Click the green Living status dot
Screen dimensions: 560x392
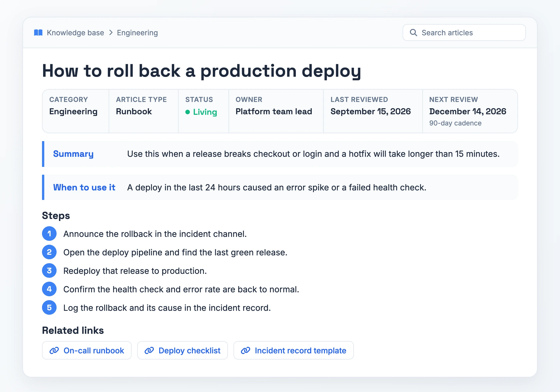coord(188,112)
